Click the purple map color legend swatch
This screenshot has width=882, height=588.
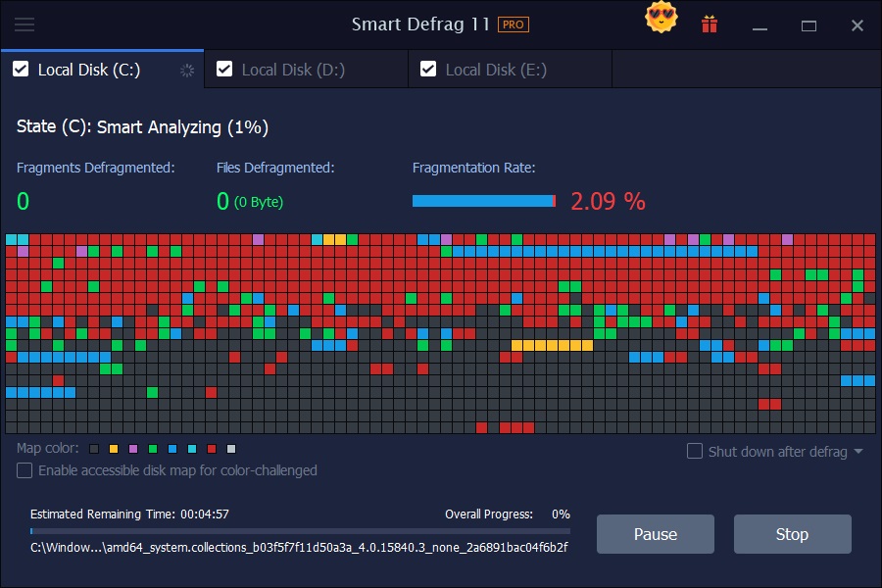coord(132,448)
